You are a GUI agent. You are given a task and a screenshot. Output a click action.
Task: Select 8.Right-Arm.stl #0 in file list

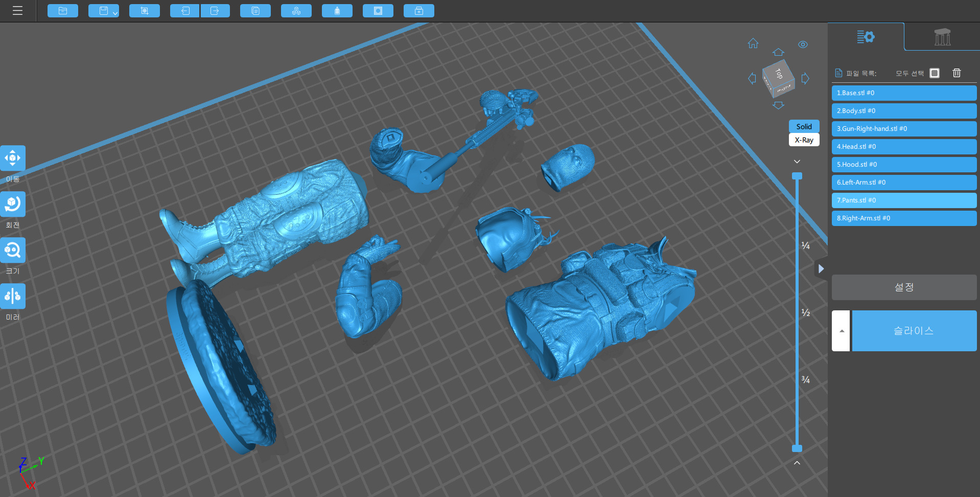(x=904, y=218)
